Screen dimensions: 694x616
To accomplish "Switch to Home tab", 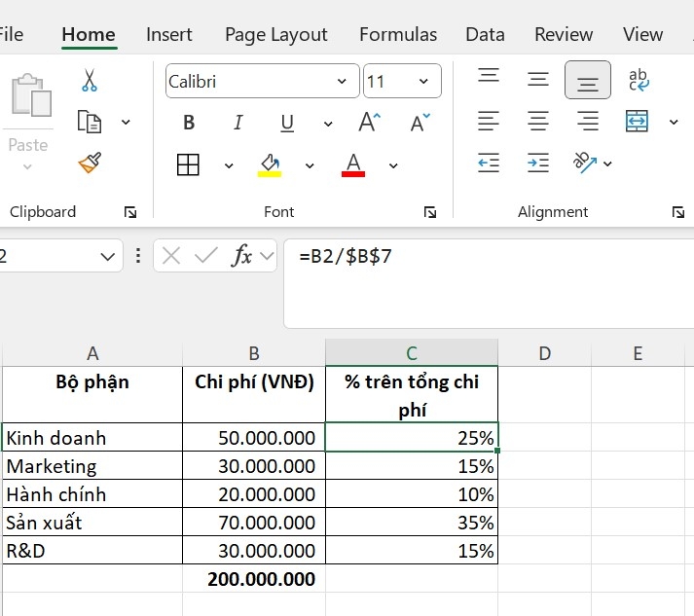I will (x=89, y=34).
